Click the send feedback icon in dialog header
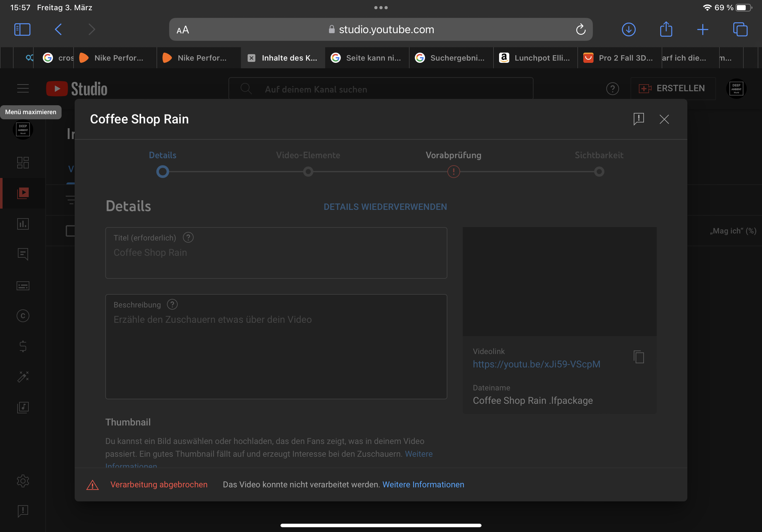This screenshot has width=762, height=532. coord(639,119)
